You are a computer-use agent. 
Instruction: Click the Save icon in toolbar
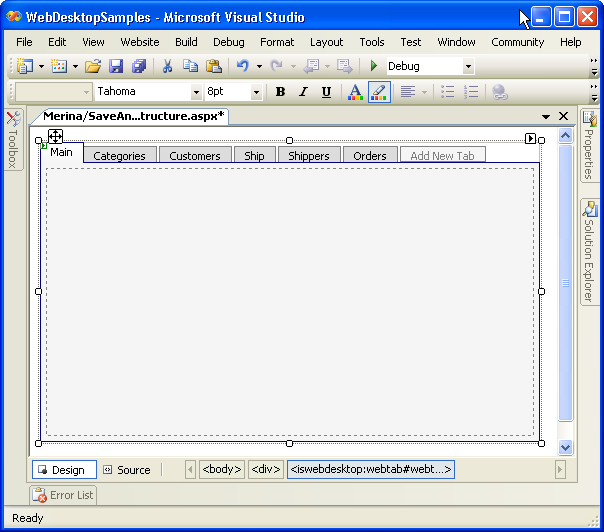(x=116, y=66)
